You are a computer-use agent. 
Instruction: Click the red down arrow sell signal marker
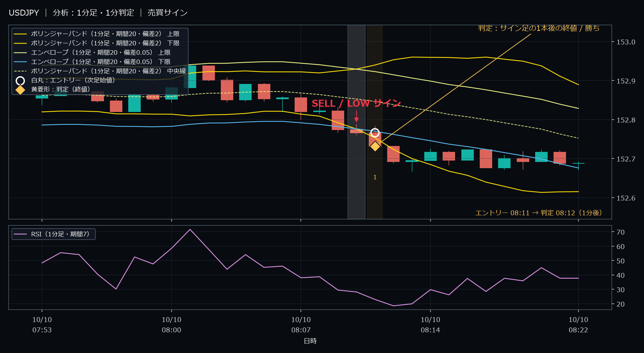point(356,117)
